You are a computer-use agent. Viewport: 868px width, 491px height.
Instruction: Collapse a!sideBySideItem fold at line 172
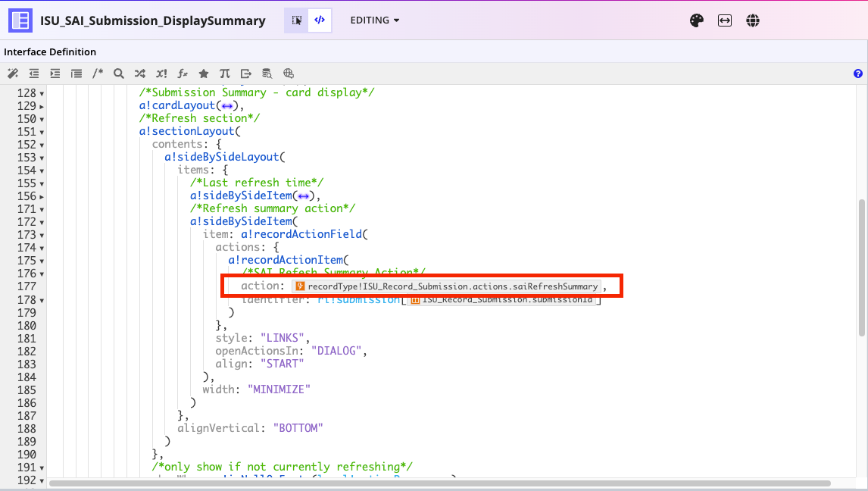click(42, 223)
